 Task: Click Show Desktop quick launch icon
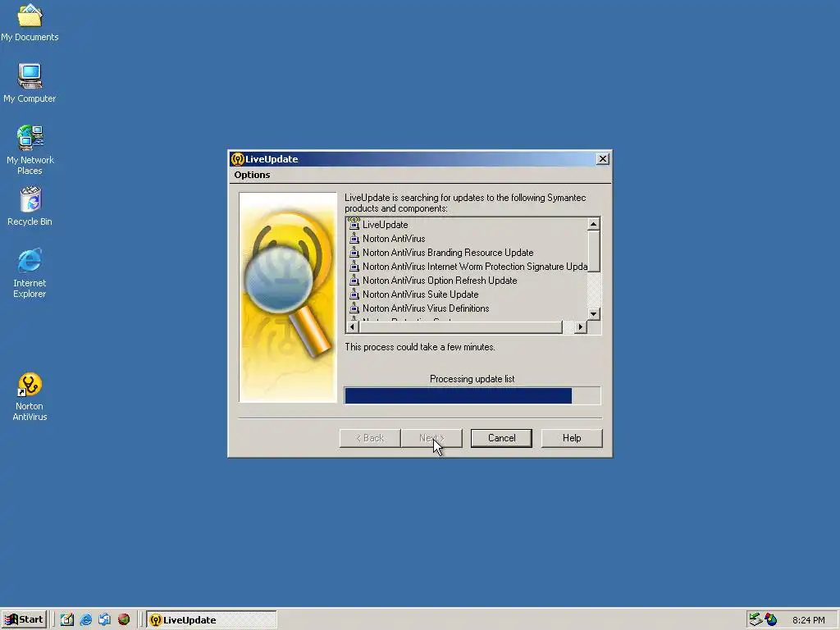[67, 620]
